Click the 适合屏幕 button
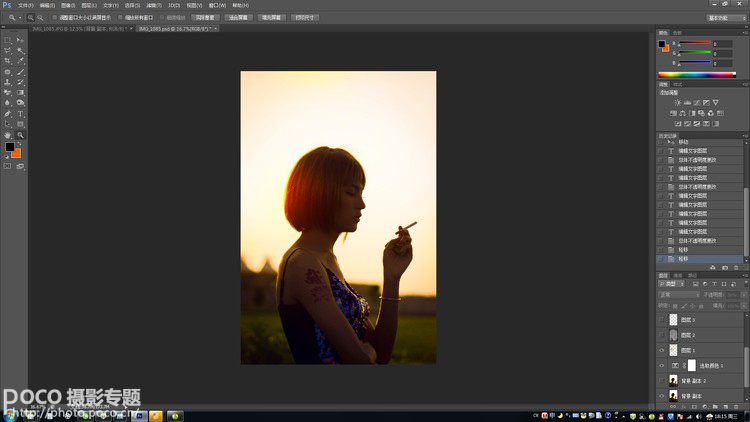 (238, 18)
